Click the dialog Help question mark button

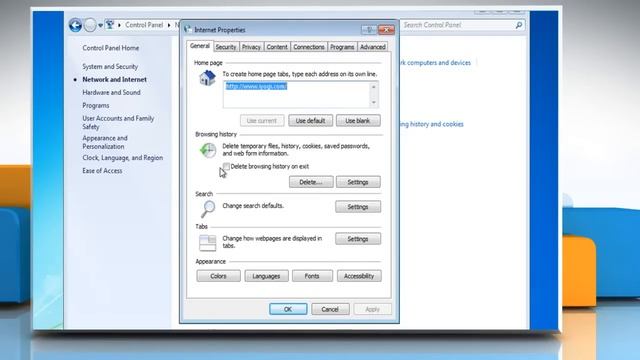coord(369,30)
